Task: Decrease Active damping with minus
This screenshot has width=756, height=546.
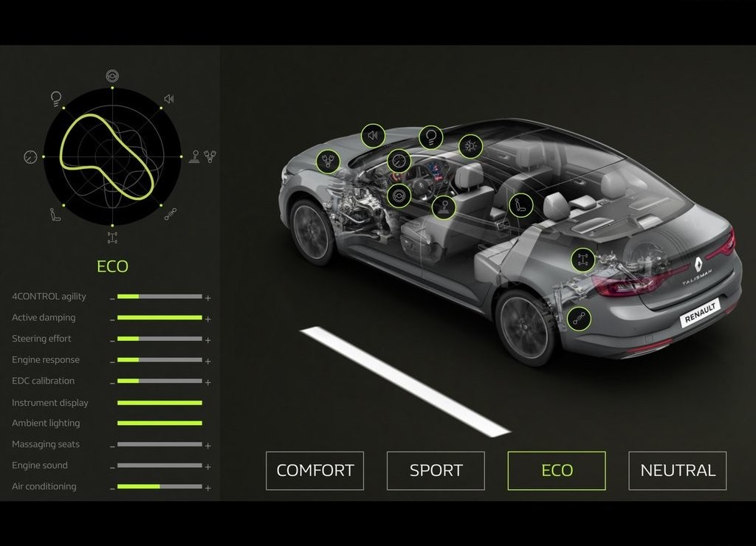Action: click(x=112, y=320)
